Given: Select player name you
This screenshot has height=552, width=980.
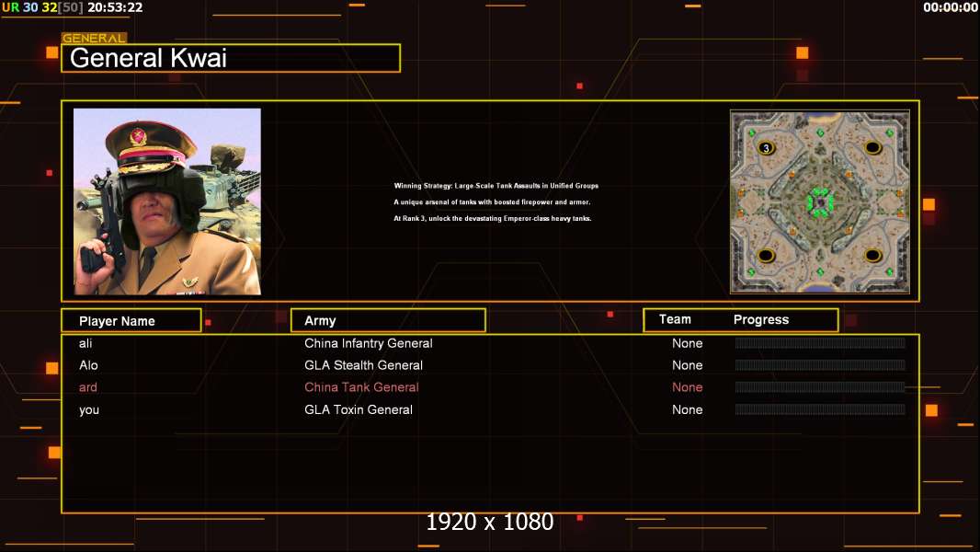Looking at the screenshot, I should tap(89, 410).
